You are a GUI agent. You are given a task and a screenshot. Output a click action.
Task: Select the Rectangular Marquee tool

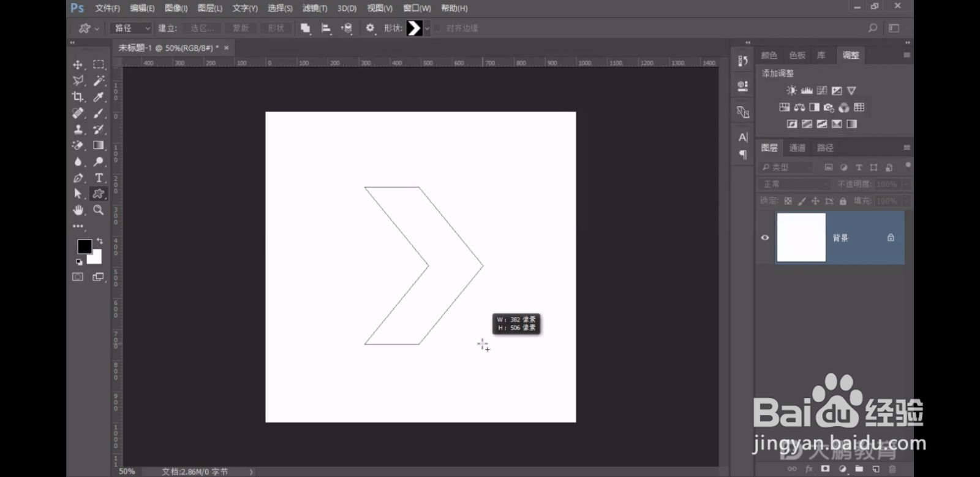pos(98,64)
